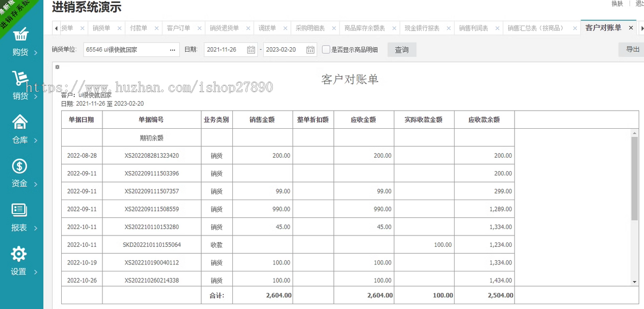The height and width of the screenshot is (309, 644).
Task: Switch to the 销售利润表 tab
Action: click(473, 28)
